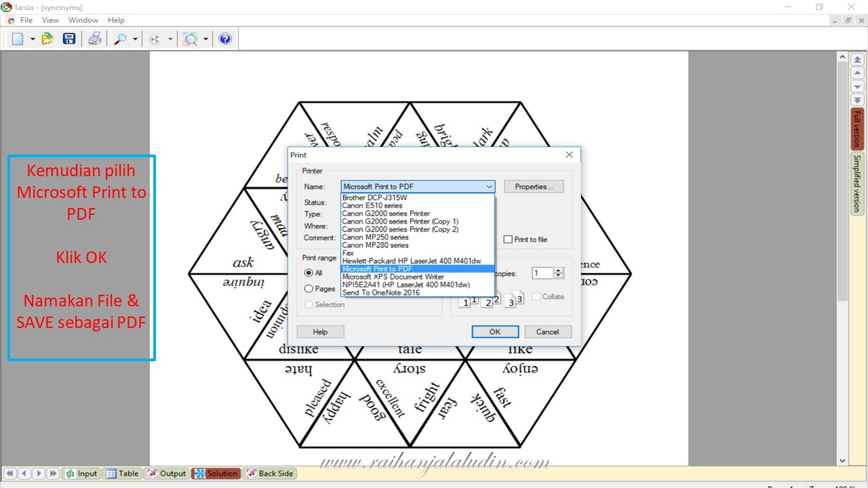Screen dimensions: 868x488
Task: Click the blue Help question mark icon
Action: click(x=225, y=39)
